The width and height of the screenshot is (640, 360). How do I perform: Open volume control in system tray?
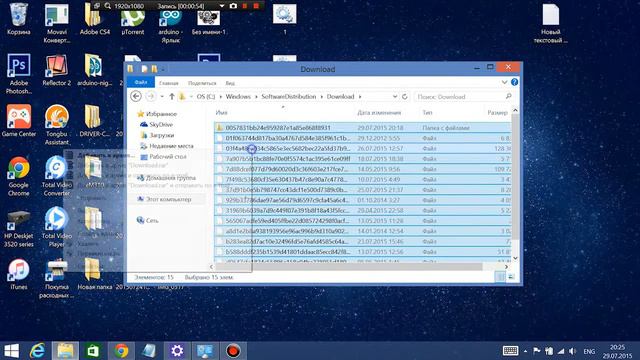573,351
